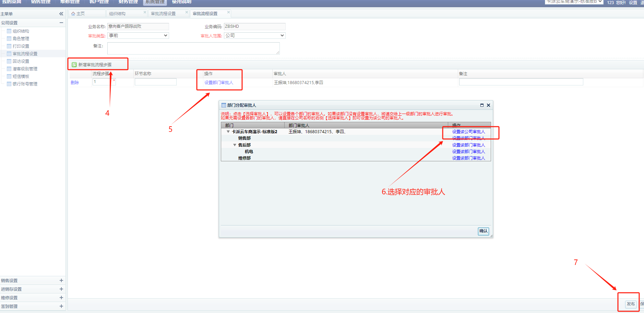644x313 pixels.
Task: Open the 审批类型 dropdown
Action: click(138, 36)
